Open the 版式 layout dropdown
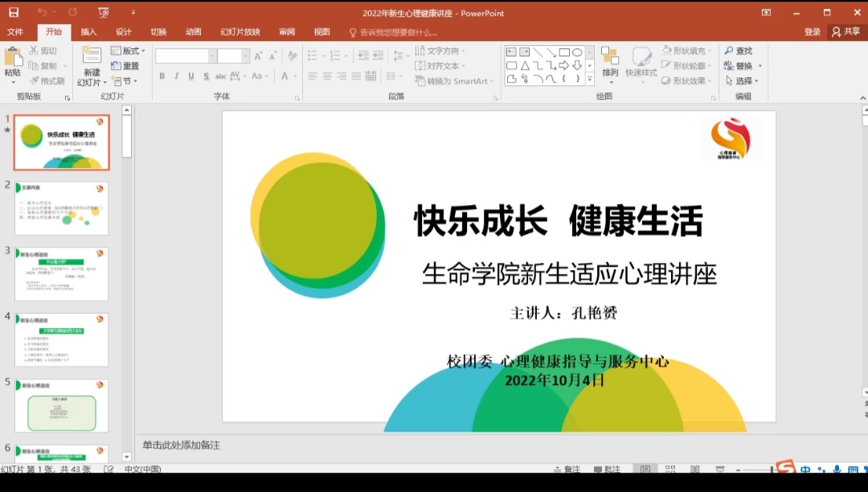This screenshot has width=868, height=492. coord(127,51)
